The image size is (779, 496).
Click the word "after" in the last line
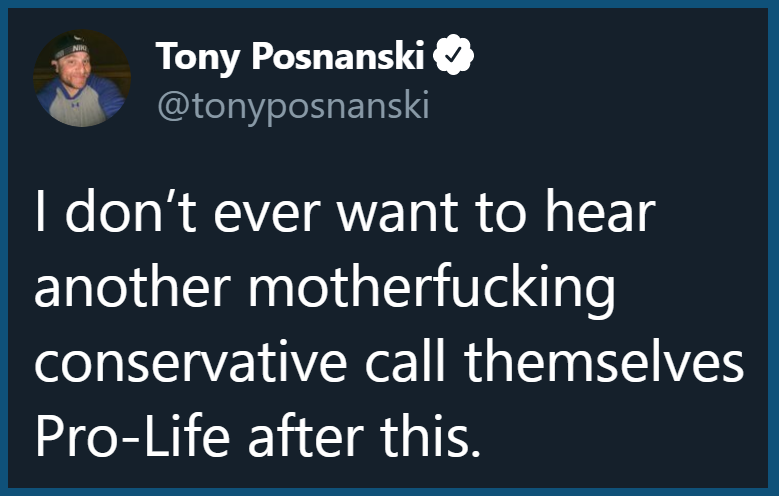pos(306,436)
